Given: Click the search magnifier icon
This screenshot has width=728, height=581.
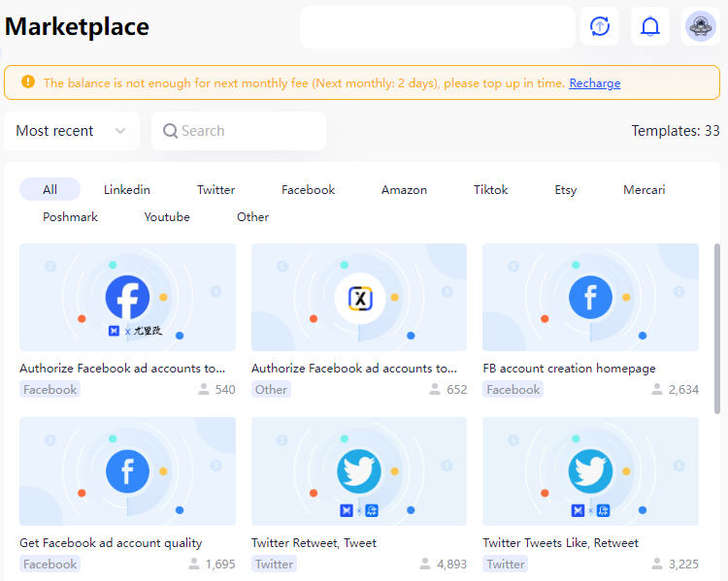Looking at the screenshot, I should [x=170, y=131].
